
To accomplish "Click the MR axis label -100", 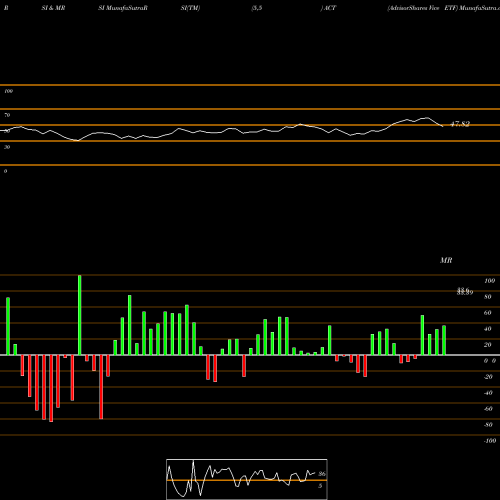I will click(x=490, y=441).
